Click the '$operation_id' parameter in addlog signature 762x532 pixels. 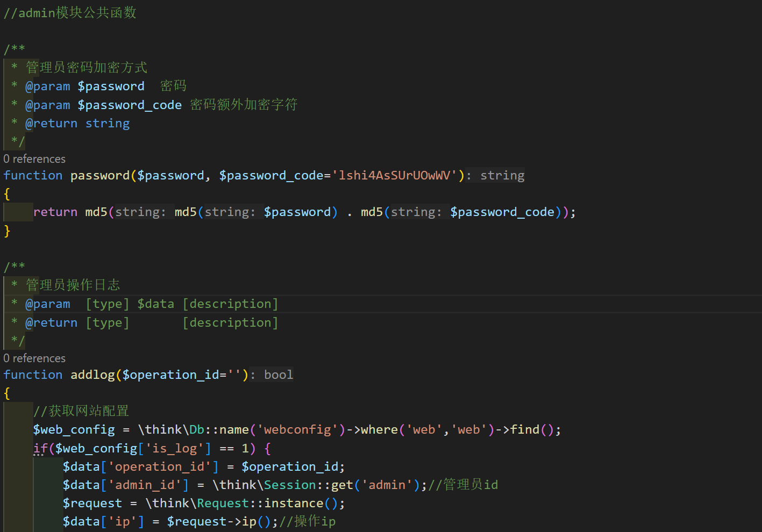point(171,375)
